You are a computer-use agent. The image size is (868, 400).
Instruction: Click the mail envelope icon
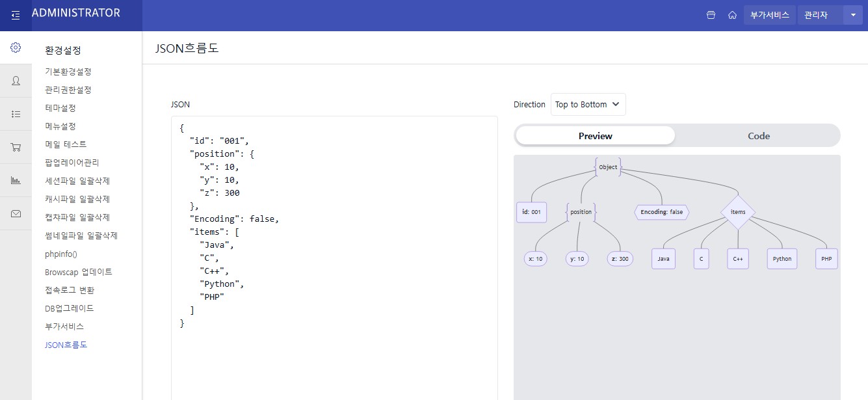coord(16,213)
